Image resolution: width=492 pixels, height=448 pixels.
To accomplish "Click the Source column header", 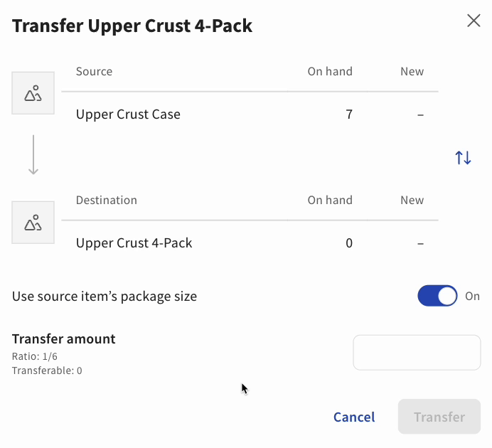I will tap(94, 71).
